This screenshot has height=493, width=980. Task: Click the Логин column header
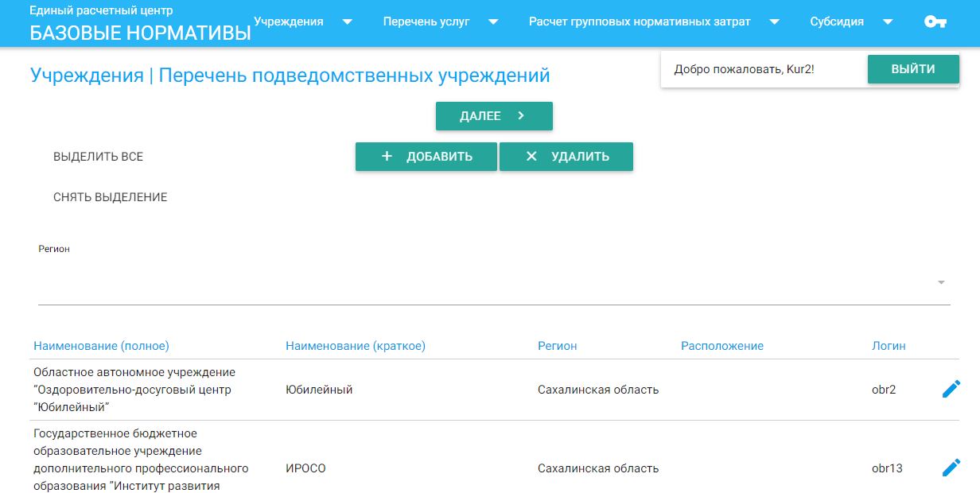[889, 346]
